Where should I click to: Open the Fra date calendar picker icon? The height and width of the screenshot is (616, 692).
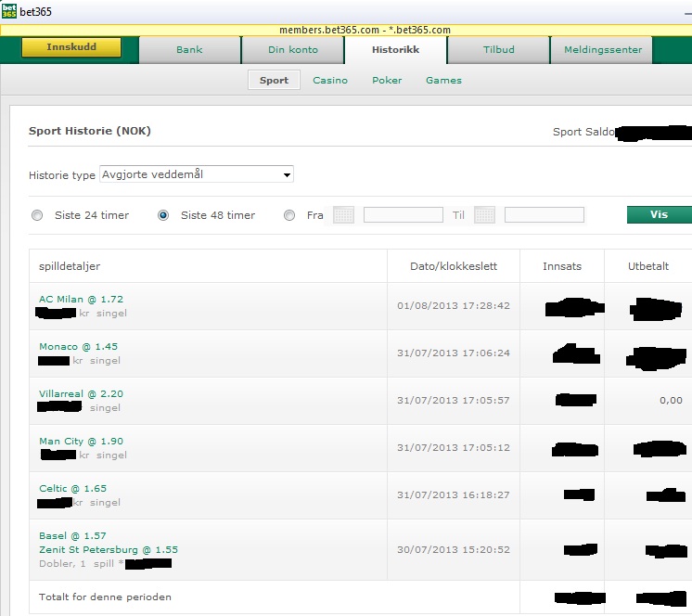[x=343, y=215]
